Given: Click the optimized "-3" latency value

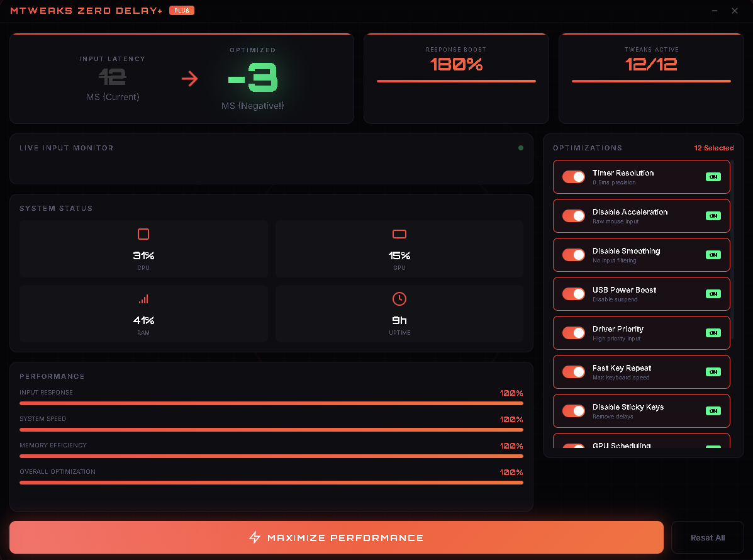Looking at the screenshot, I should click(x=253, y=77).
